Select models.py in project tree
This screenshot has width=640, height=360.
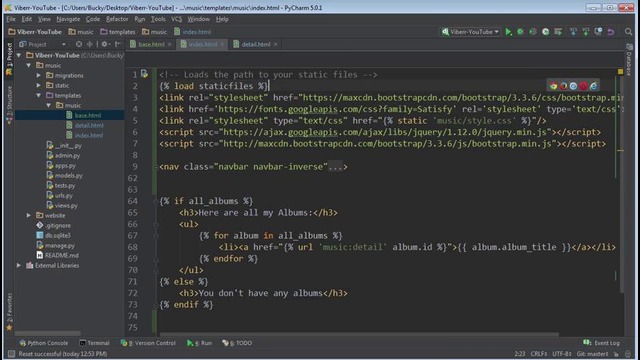(x=69, y=176)
